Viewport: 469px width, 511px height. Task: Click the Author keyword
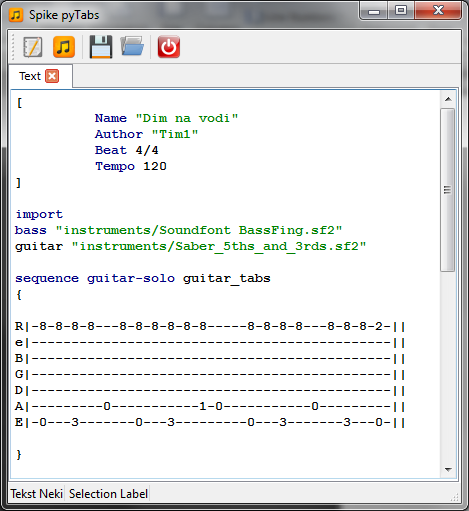pyautogui.click(x=119, y=134)
